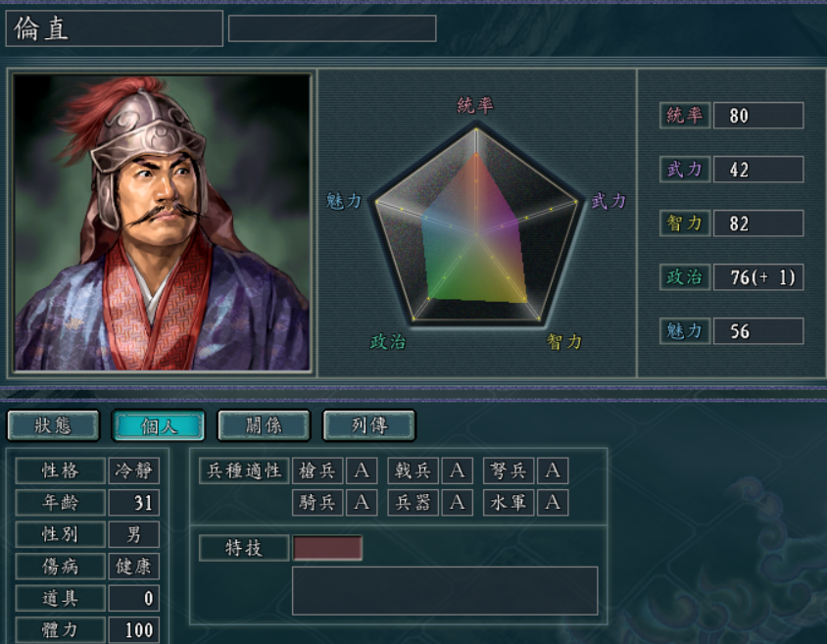Open the 列傳 biography tab
The width and height of the screenshot is (827, 644).
(369, 425)
